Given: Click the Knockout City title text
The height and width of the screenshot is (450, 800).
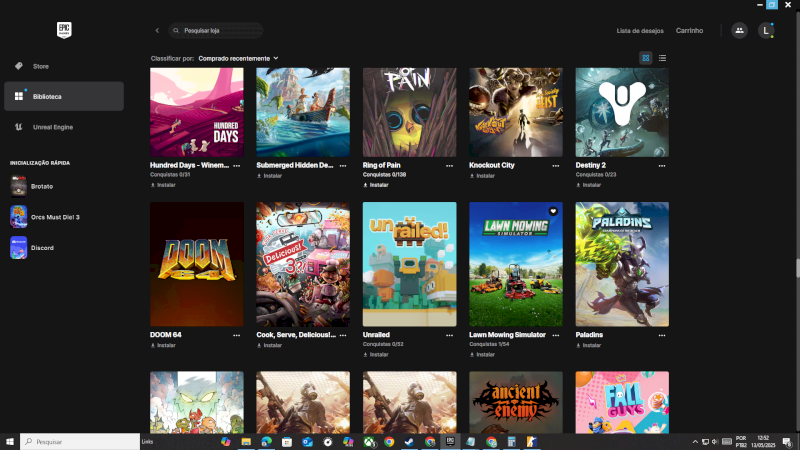Looking at the screenshot, I should pyautogui.click(x=492, y=165).
